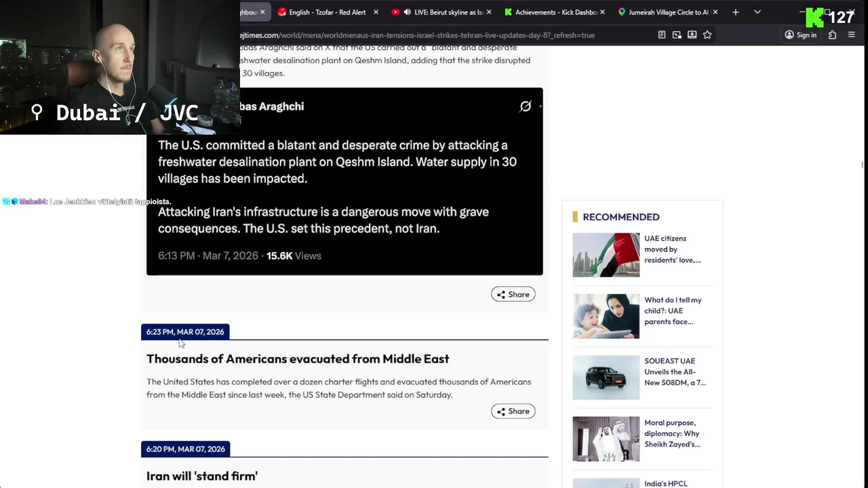Open UAE citizens moved by residents' love thumbnail
The height and width of the screenshot is (488, 868).
[606, 255]
